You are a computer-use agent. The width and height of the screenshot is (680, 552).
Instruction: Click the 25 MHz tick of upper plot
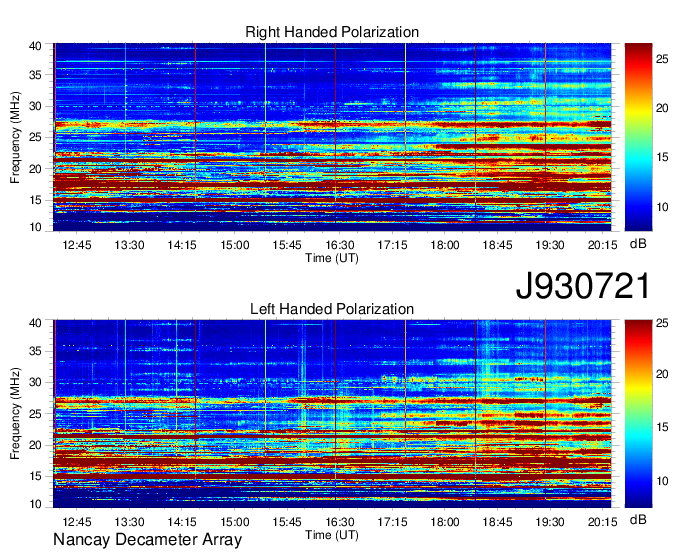pos(35,137)
